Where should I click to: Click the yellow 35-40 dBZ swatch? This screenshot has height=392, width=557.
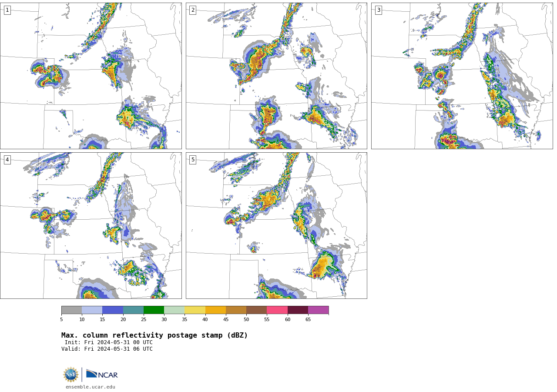pos(195,310)
